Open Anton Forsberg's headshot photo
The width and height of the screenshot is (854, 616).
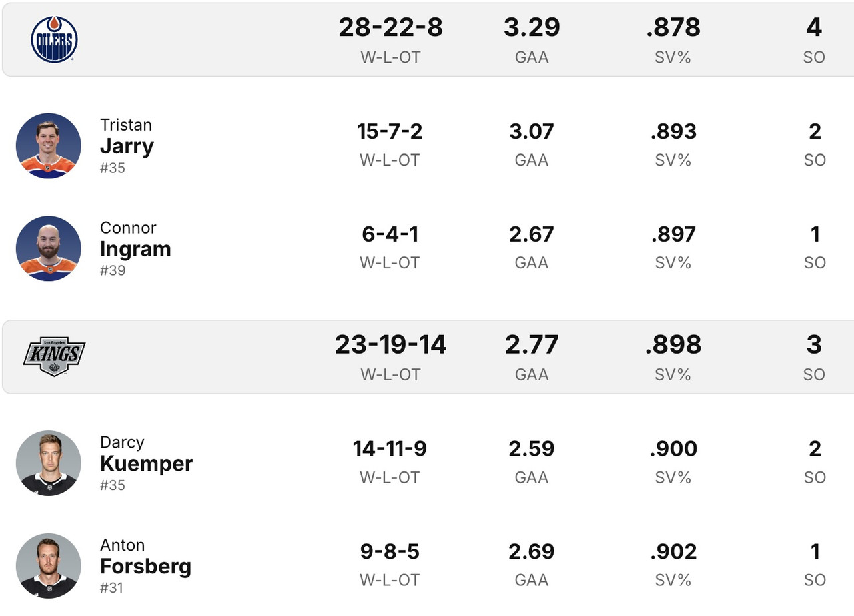[x=49, y=566]
